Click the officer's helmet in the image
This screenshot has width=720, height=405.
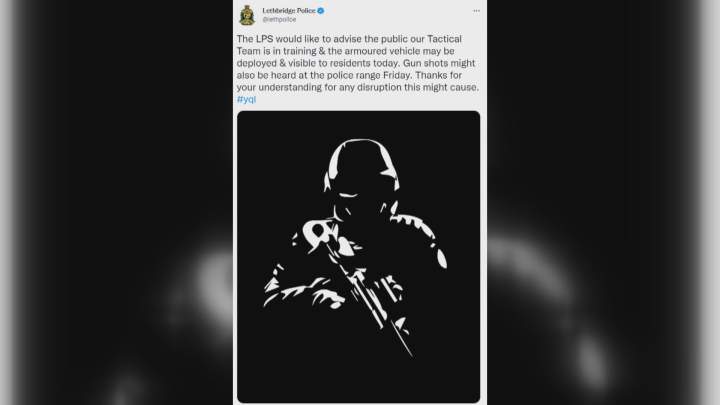[x=362, y=163]
